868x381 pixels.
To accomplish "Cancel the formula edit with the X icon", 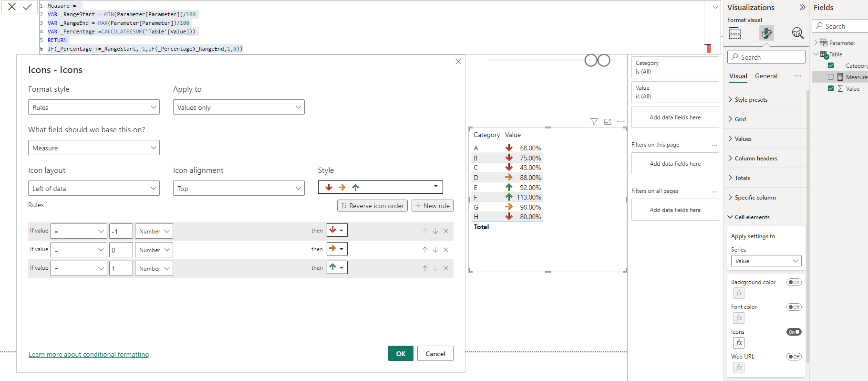I will click(12, 7).
